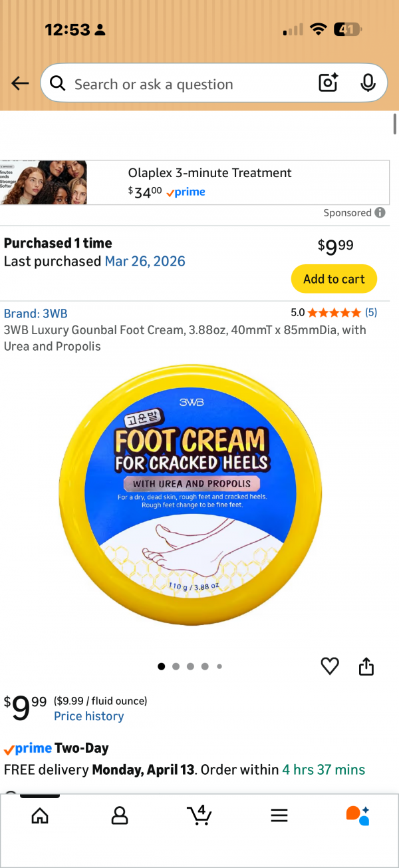Open the shopping cart with 4 items
399x868 pixels.
(199, 815)
